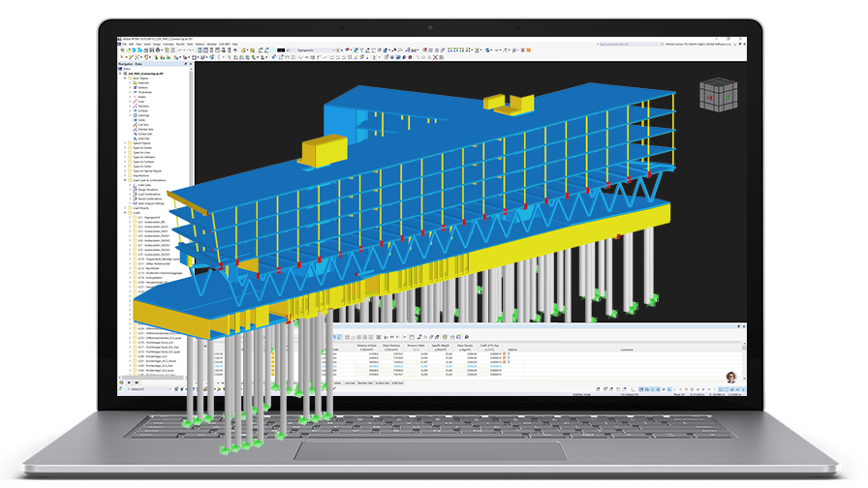Select Load Combinations in the navigator tree

[x=149, y=195]
